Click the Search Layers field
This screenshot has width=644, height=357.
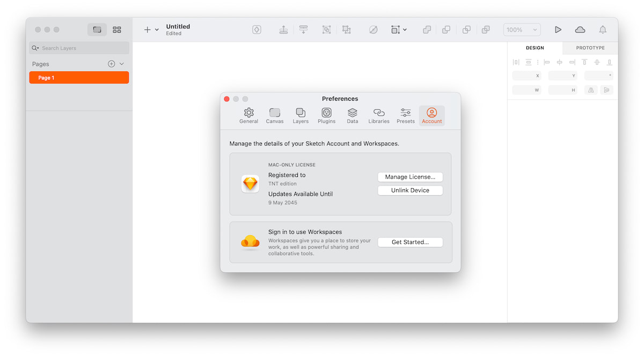pos(80,48)
